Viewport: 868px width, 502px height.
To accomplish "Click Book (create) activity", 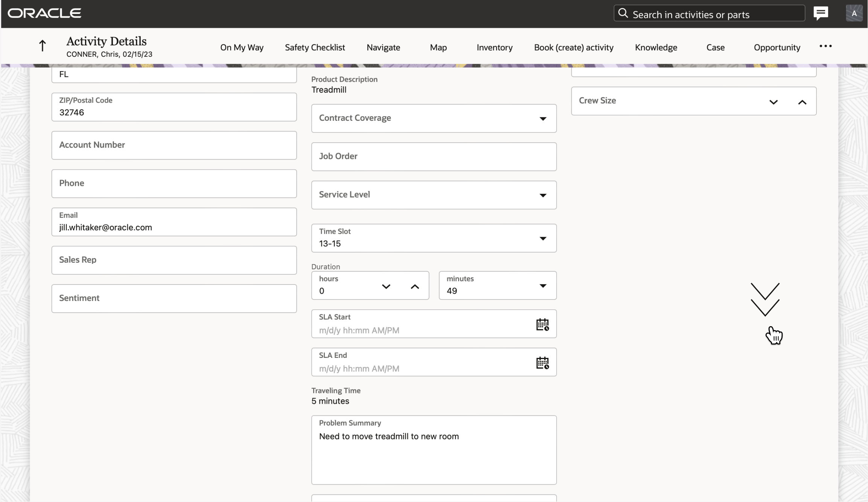I will pos(573,47).
